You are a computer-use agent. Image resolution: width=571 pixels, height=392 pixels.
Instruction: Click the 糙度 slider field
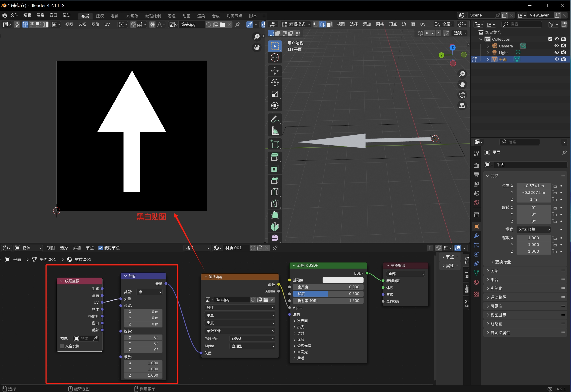pos(328,294)
